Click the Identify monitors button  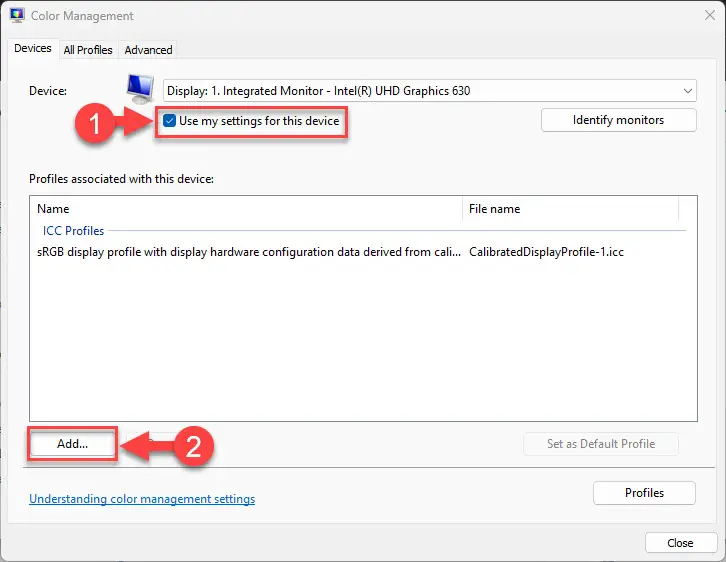pyautogui.click(x=618, y=120)
